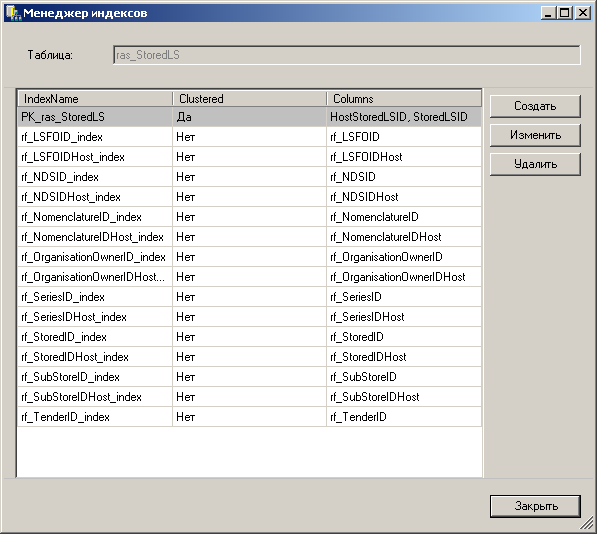Screen dimensions: 597x534
Task: Click the Удалить button
Action: tap(535, 164)
